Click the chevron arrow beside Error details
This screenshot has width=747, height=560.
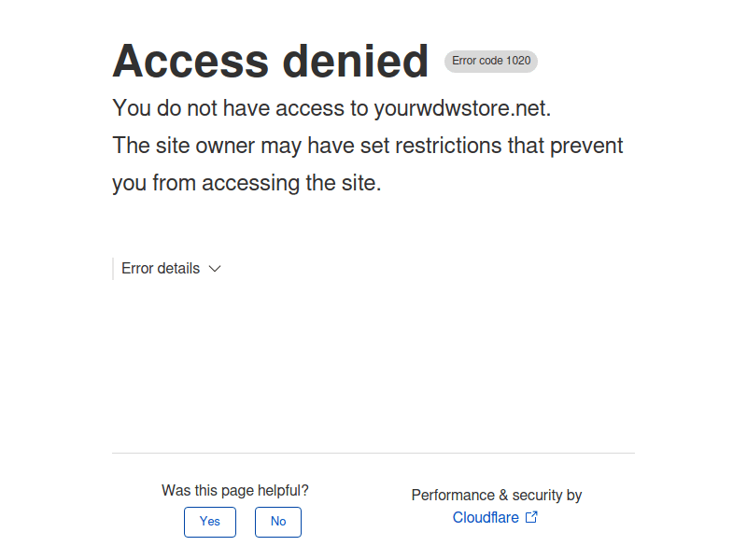click(215, 269)
